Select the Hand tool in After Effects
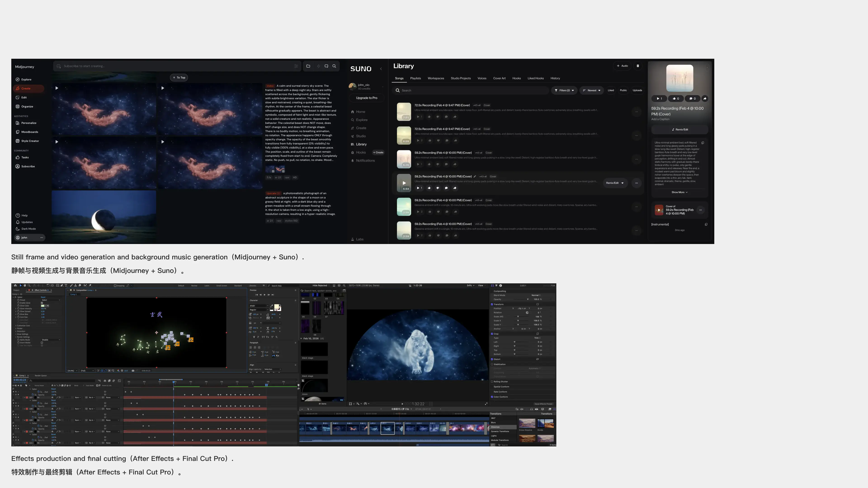Image resolution: width=868 pixels, height=488 pixels. click(25, 286)
